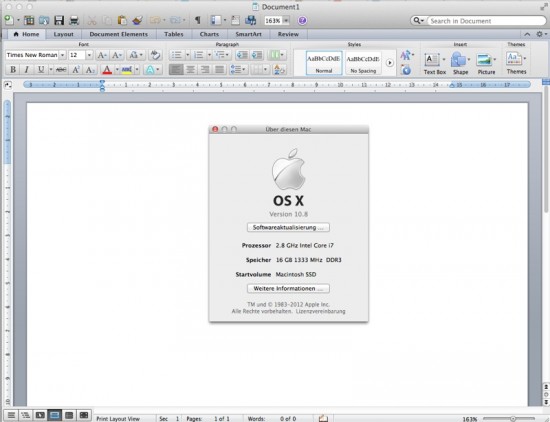Open the Toolbox icon in toolbar

tap(235, 20)
